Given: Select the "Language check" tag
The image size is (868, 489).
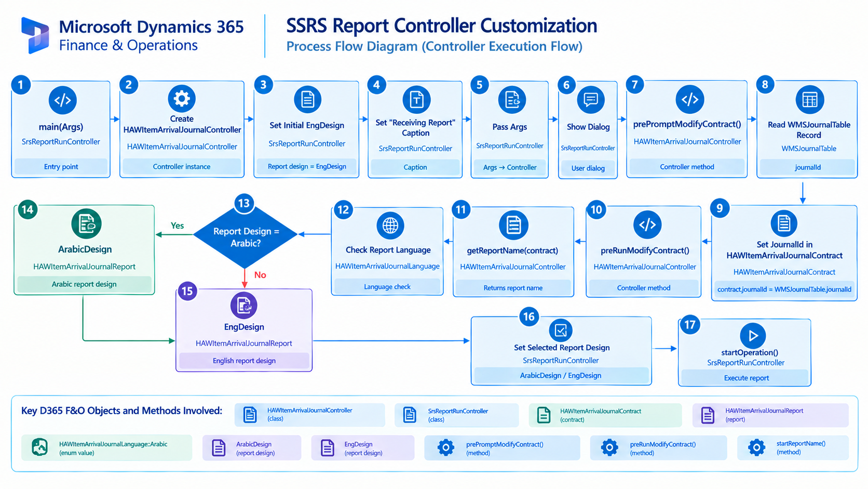Looking at the screenshot, I should click(387, 287).
